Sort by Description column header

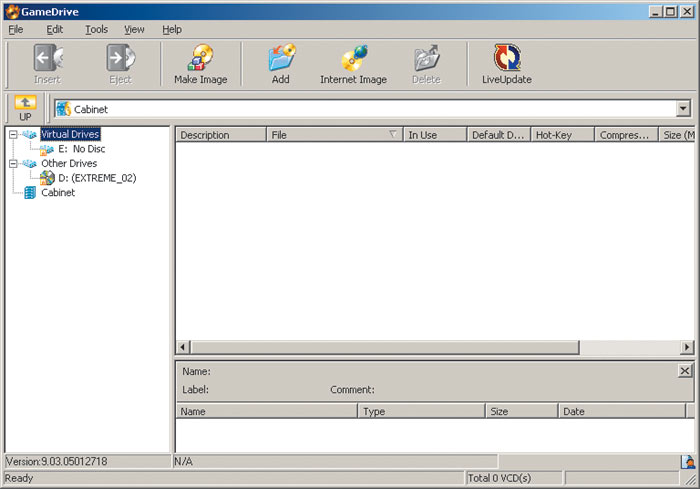(x=221, y=134)
